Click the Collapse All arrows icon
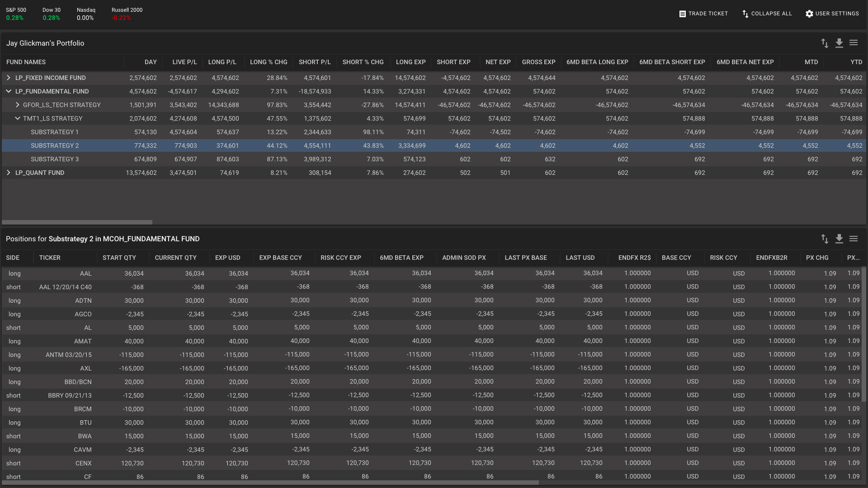Viewport: 868px width, 488px height. [745, 14]
